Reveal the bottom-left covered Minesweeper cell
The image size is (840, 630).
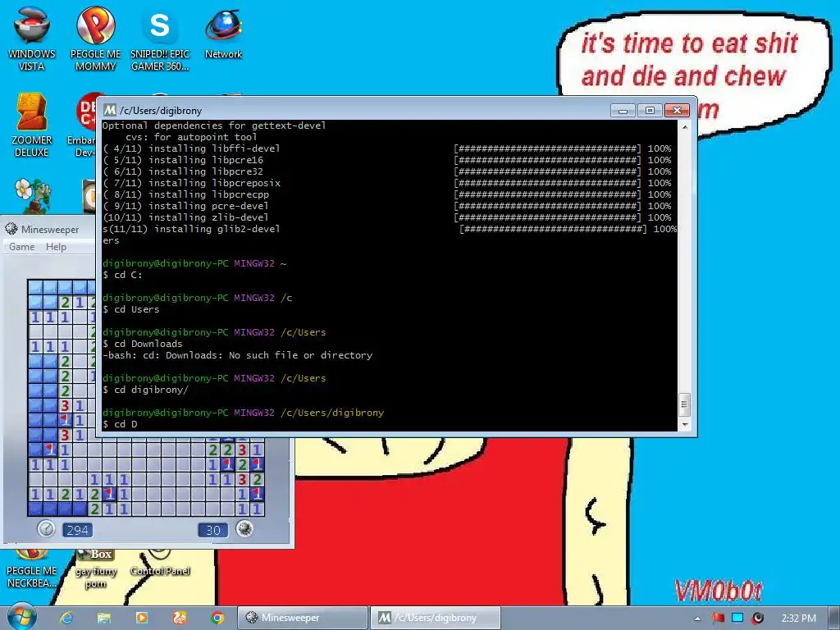click(35, 509)
